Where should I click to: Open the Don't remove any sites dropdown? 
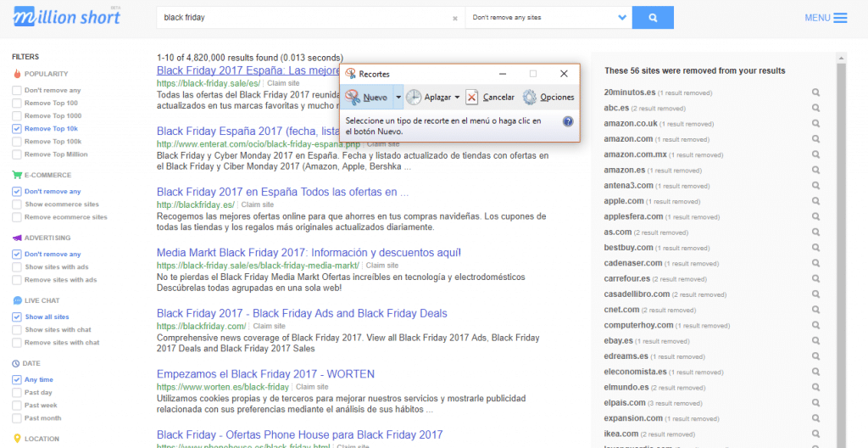pos(548,18)
